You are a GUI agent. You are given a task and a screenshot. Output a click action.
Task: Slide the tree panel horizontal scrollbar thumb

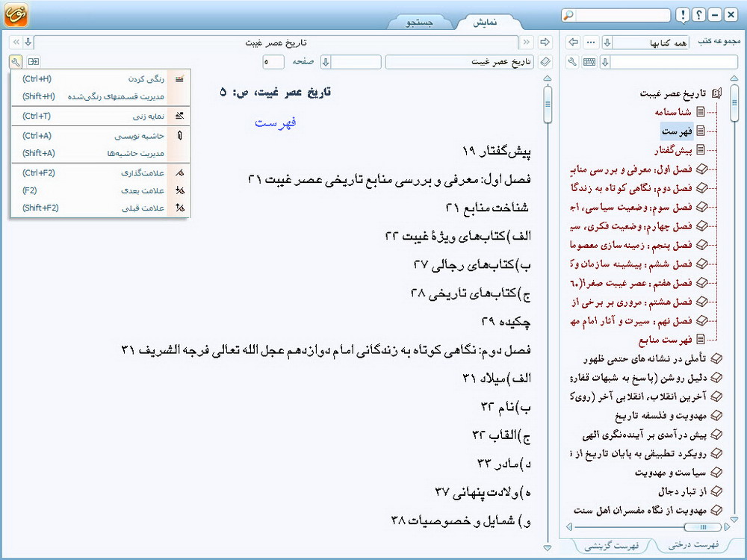(702, 526)
